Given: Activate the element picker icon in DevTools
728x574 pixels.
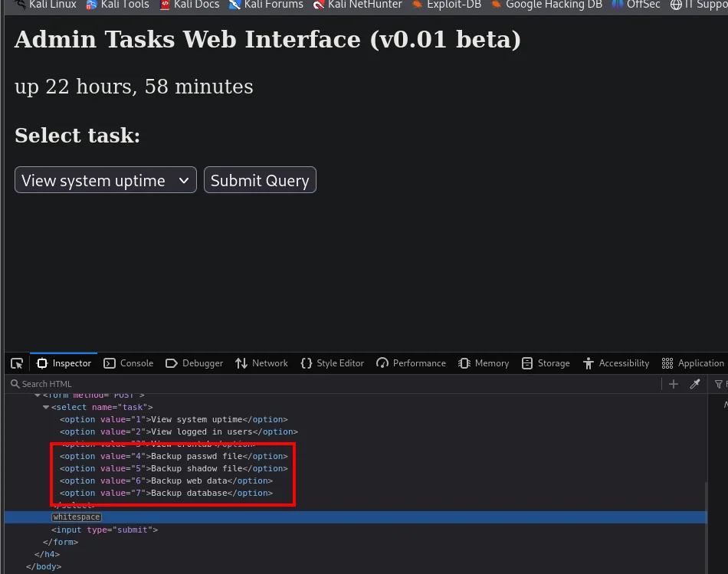Looking at the screenshot, I should [x=17, y=363].
